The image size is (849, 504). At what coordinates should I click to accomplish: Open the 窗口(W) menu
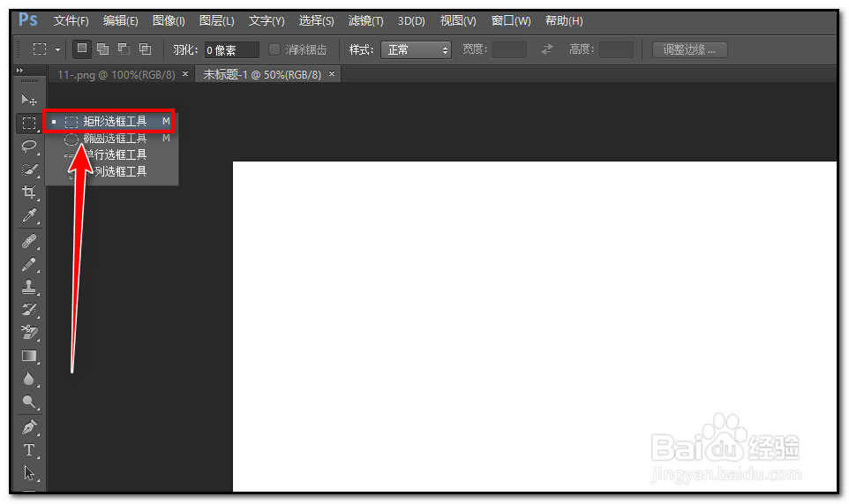pyautogui.click(x=511, y=21)
